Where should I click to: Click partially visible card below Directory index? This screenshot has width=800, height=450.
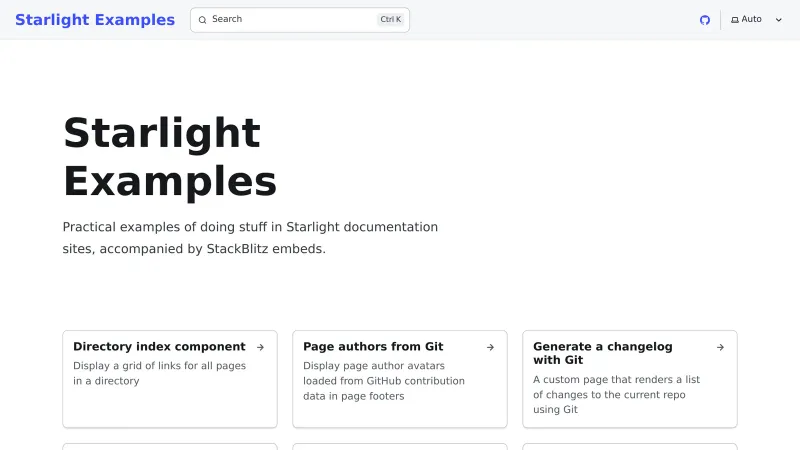click(169, 446)
